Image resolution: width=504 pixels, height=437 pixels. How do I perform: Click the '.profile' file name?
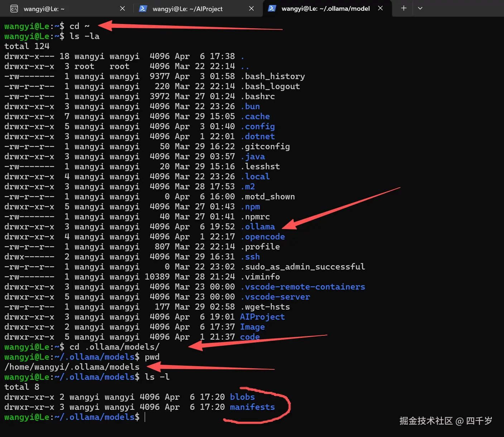click(260, 247)
